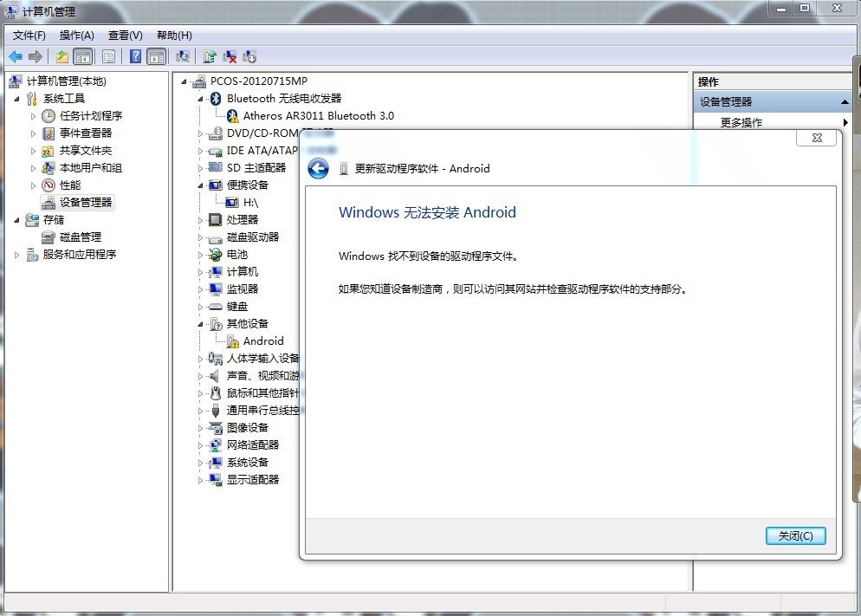Image resolution: width=861 pixels, height=616 pixels.
Task: Click the 电池 battery icon
Action: click(216, 254)
